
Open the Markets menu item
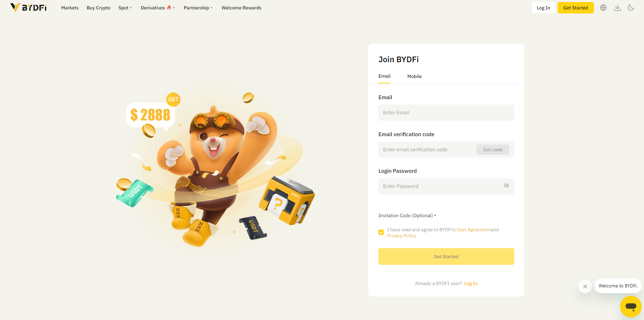[70, 8]
